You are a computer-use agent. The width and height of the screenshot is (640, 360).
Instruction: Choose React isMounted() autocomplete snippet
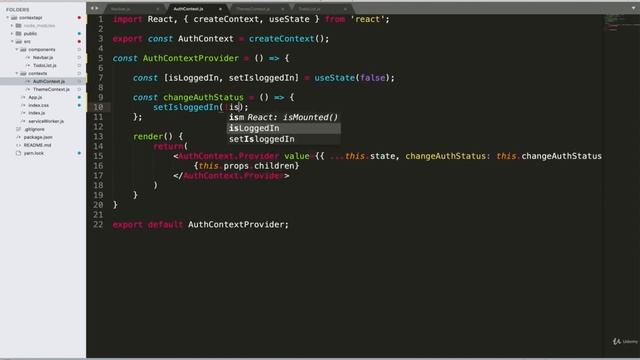point(284,117)
